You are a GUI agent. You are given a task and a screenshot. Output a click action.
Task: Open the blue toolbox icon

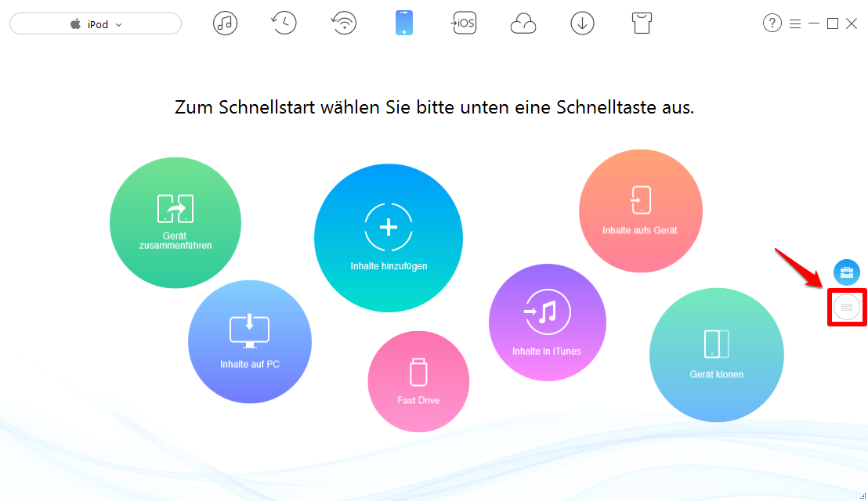(846, 272)
